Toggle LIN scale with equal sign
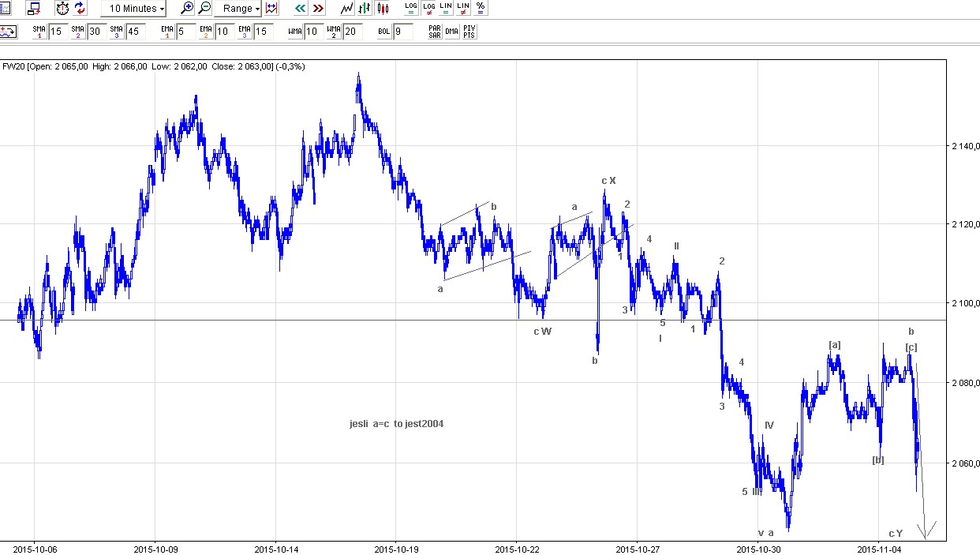The width and height of the screenshot is (980, 555). click(446, 9)
